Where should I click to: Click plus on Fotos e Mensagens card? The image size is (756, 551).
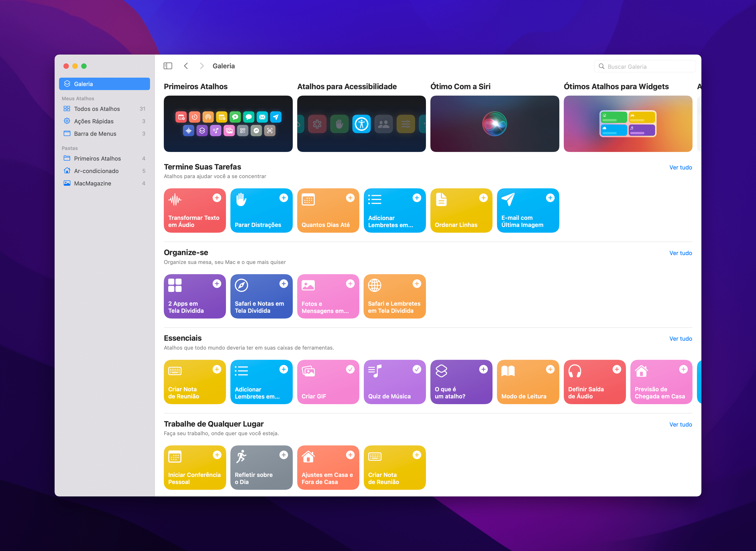pos(350,283)
